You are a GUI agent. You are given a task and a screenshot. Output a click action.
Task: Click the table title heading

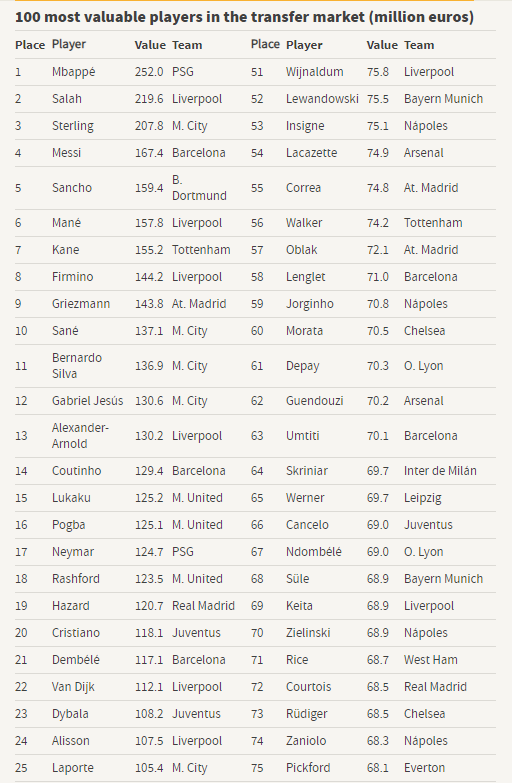(x=244, y=17)
